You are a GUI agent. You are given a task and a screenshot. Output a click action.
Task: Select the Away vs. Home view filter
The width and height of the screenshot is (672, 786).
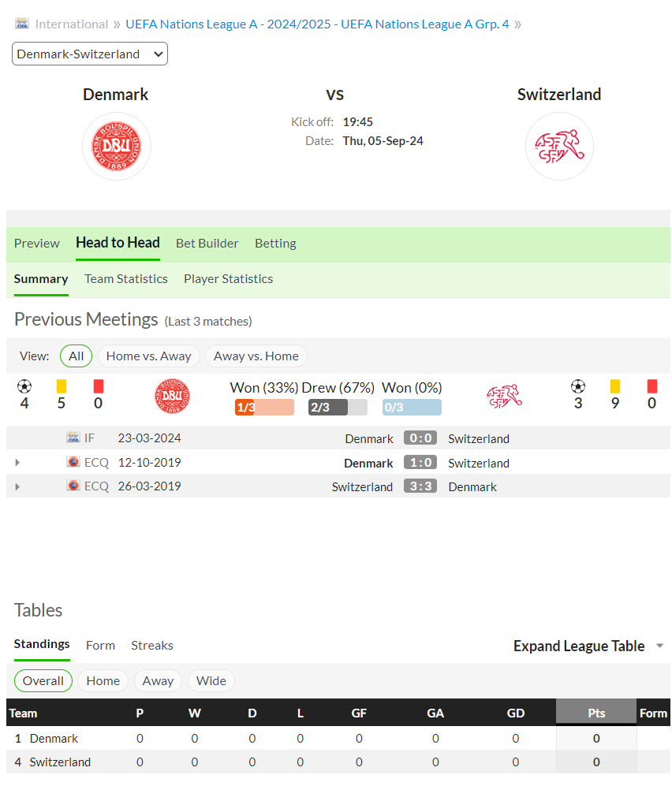256,356
